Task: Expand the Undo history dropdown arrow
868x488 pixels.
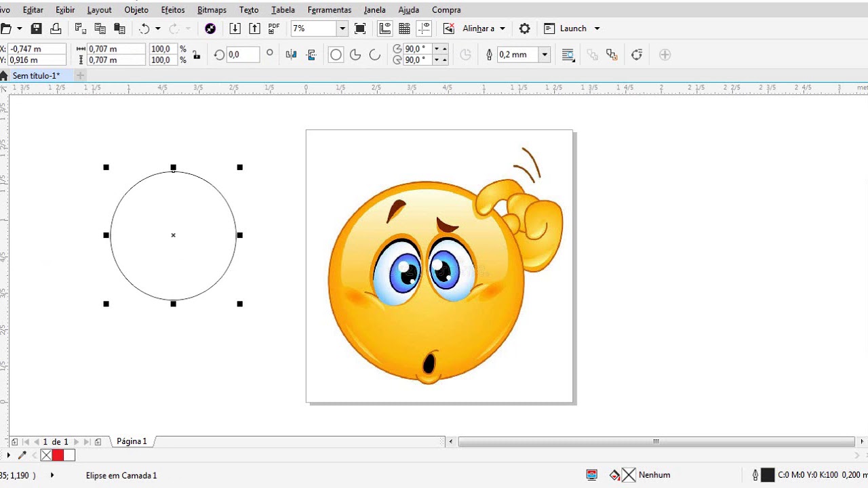Action: (157, 28)
